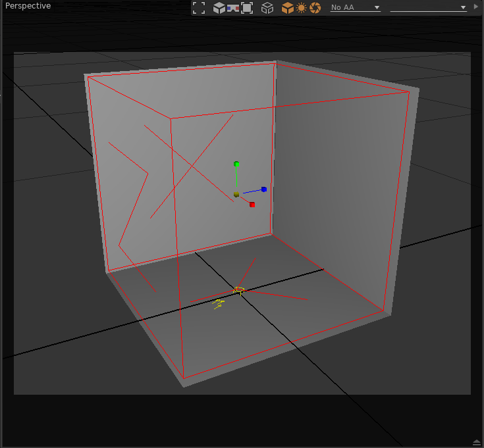Screen dimensions: 484x448
Task: Click the white cube display icon
Action: (x=219, y=8)
